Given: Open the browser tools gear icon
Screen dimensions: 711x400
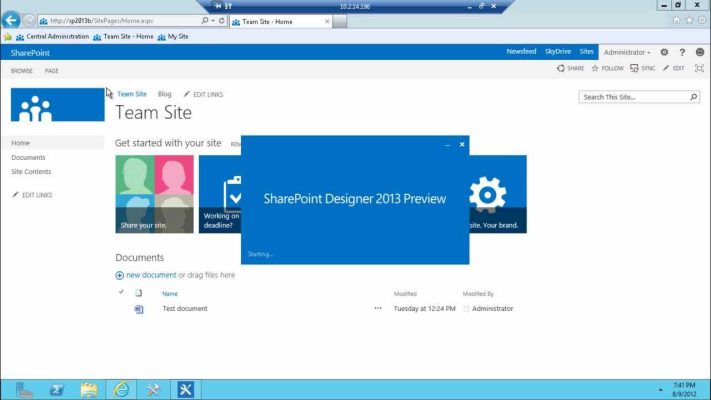Looking at the screenshot, I should (x=702, y=20).
